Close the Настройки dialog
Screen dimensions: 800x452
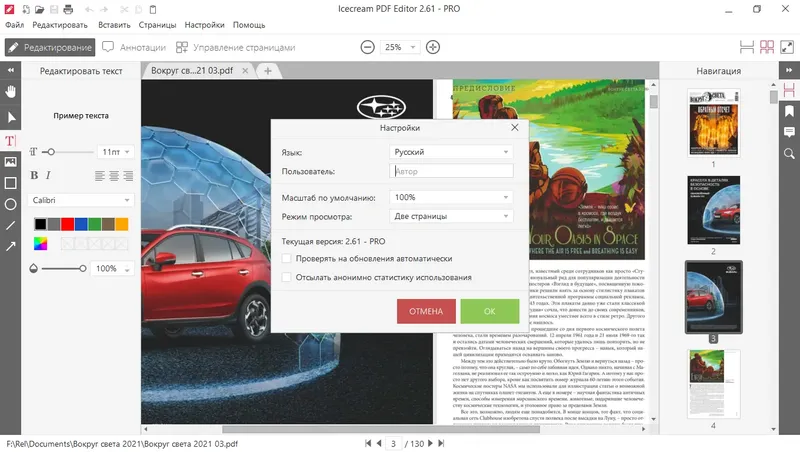pos(515,128)
